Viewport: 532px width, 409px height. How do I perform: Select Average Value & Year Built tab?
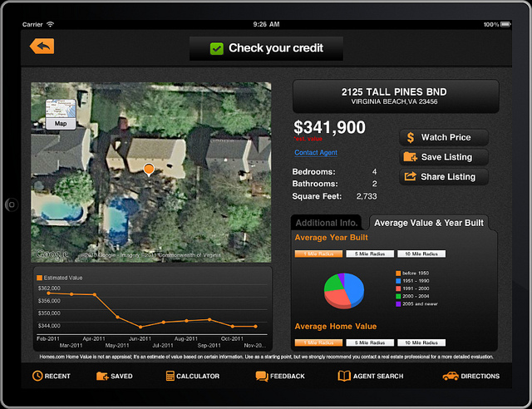[x=428, y=223]
